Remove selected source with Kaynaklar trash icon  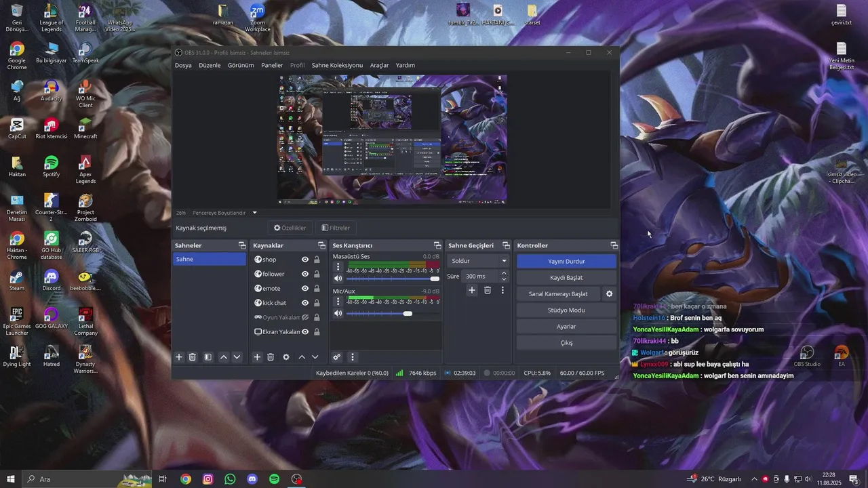click(x=271, y=357)
